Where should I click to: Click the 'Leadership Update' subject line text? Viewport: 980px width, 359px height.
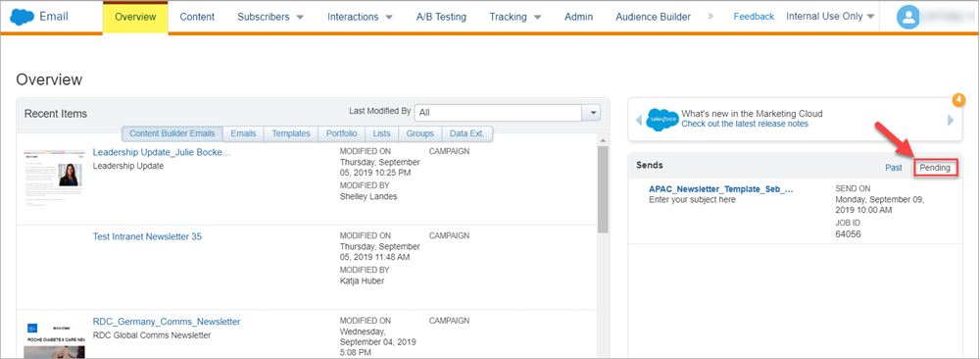(128, 167)
